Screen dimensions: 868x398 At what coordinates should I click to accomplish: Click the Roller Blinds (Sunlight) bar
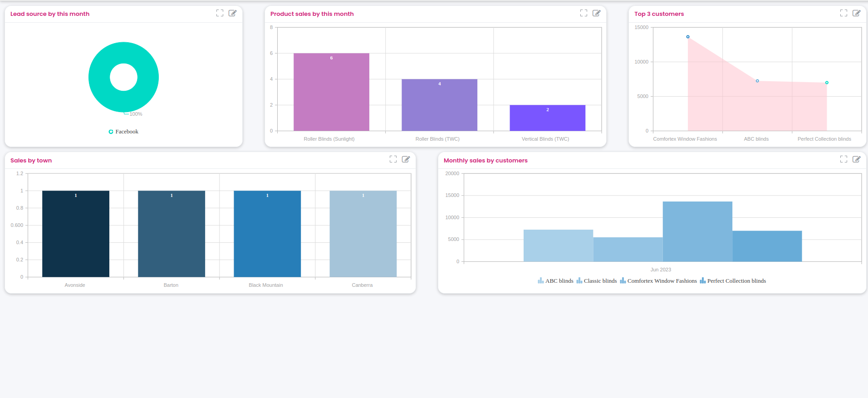tap(331, 92)
